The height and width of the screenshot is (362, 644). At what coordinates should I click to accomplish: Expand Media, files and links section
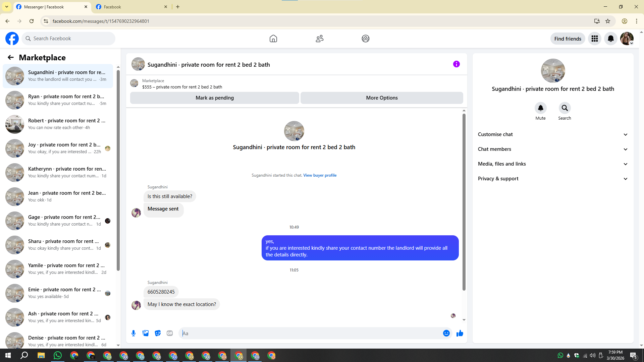coord(552,164)
